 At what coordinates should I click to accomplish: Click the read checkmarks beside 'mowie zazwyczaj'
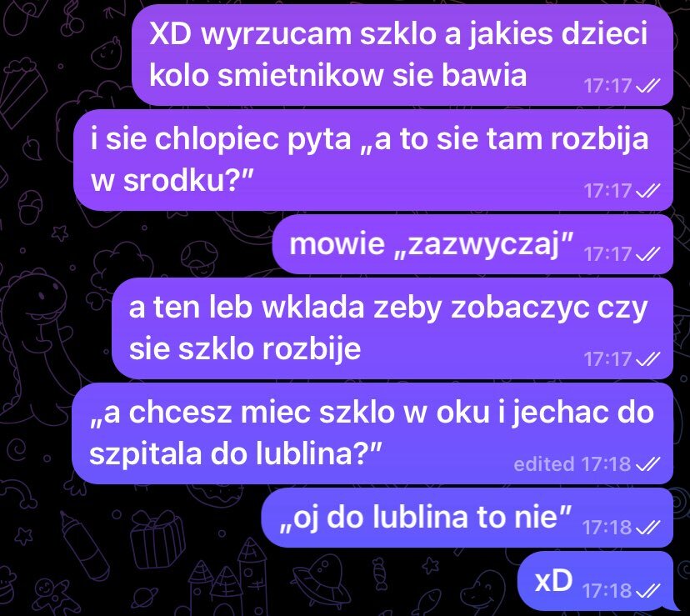pos(648,253)
